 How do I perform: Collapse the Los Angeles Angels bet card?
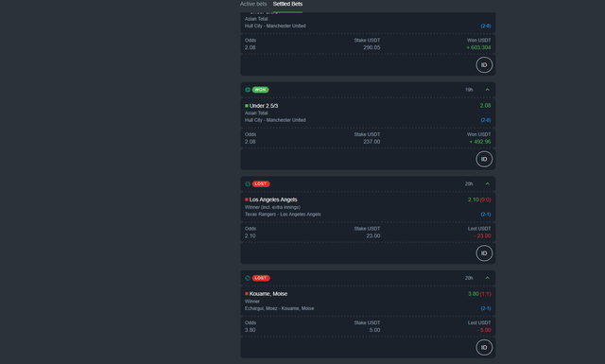(488, 183)
